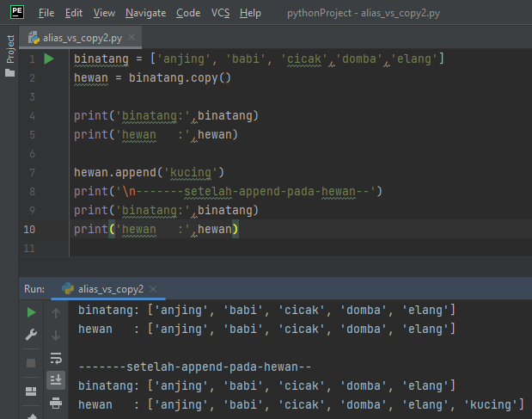
Task: Rerun program with green play button
Action: (x=31, y=312)
